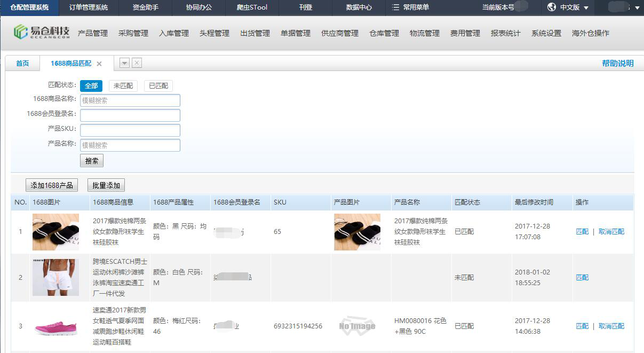Click 取消匹配 on the first row
The width and height of the screenshot is (644, 353).
[x=611, y=232]
